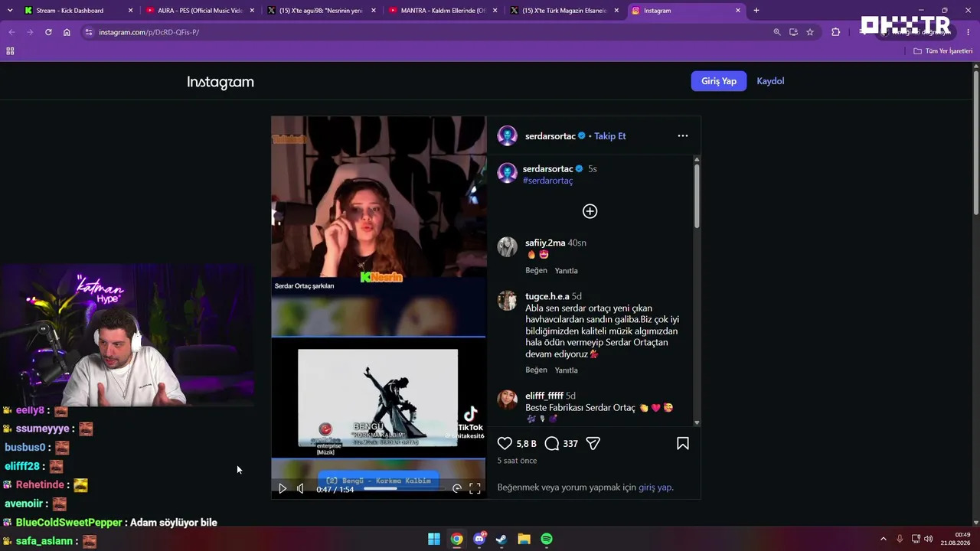The width and height of the screenshot is (980, 551).
Task: Click the giriş yap link below the post
Action: pos(655,487)
